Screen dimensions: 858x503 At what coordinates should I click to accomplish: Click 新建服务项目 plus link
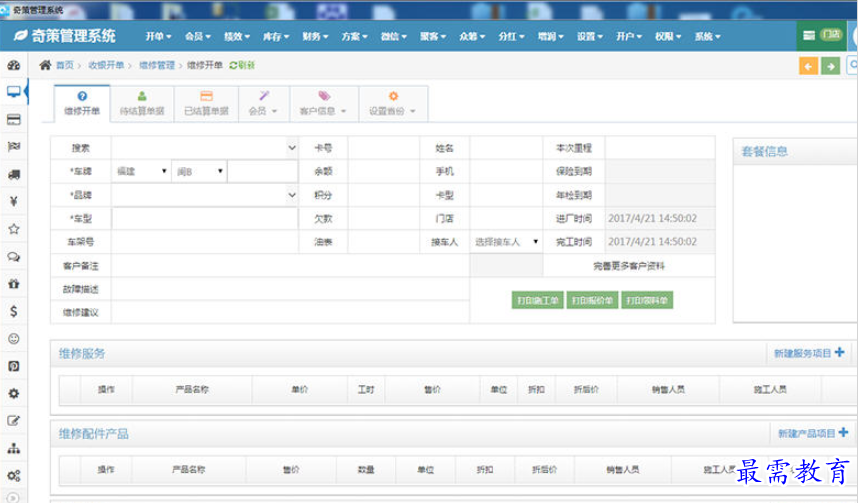click(x=809, y=353)
